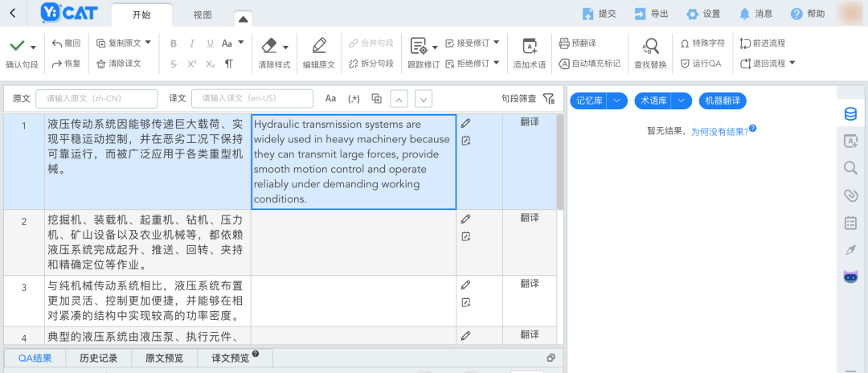Open 帮助 help

click(x=808, y=14)
